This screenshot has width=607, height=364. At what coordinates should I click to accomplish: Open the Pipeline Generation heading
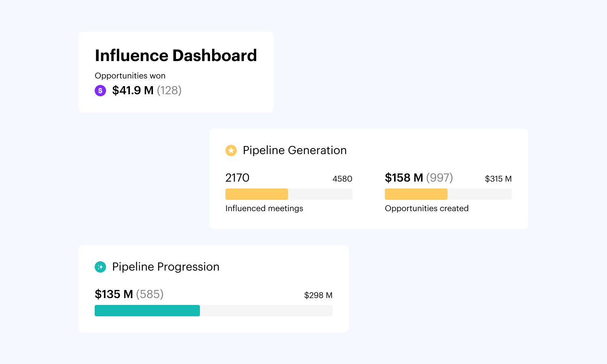point(295,150)
